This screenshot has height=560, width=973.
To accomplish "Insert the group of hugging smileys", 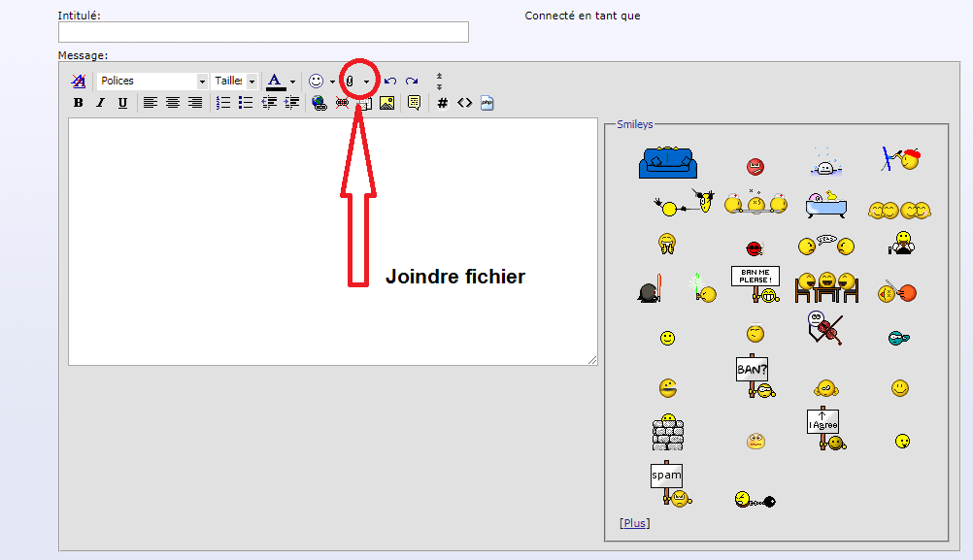I will tap(900, 211).
